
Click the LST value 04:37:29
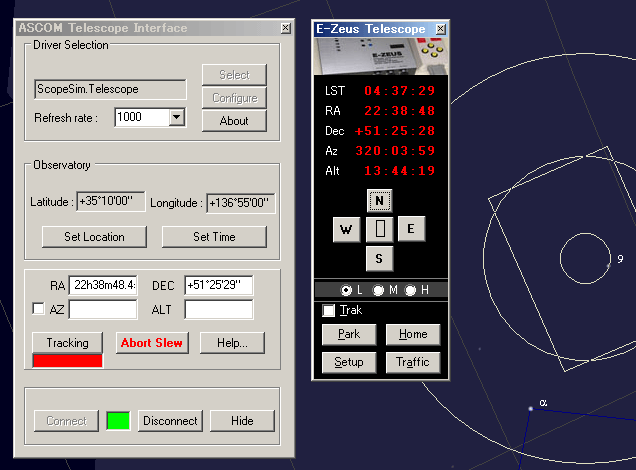pos(400,90)
